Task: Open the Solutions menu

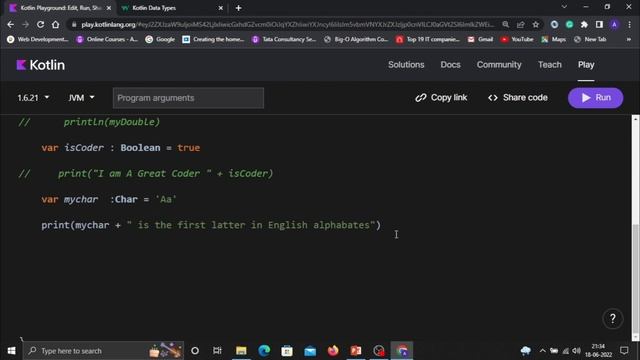Action: [x=406, y=65]
